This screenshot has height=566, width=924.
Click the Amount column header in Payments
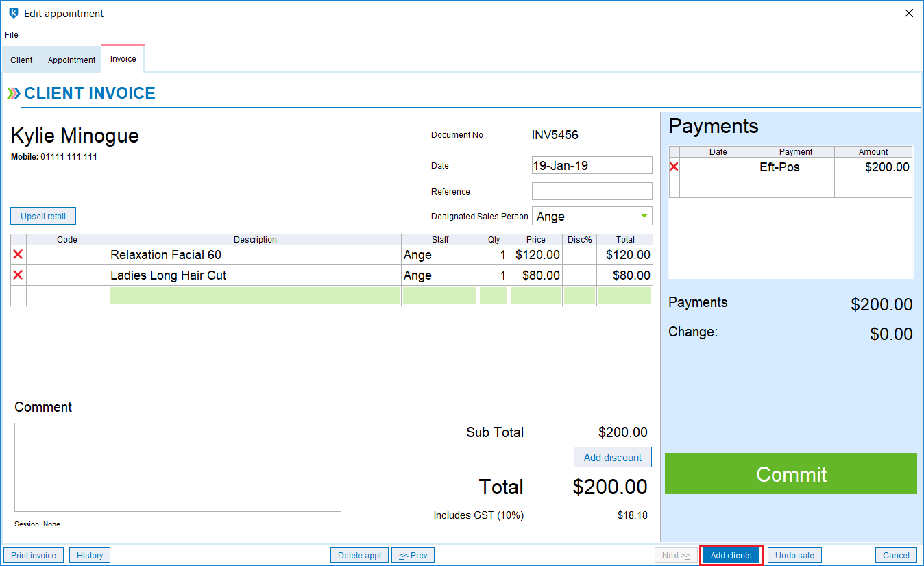[873, 152]
